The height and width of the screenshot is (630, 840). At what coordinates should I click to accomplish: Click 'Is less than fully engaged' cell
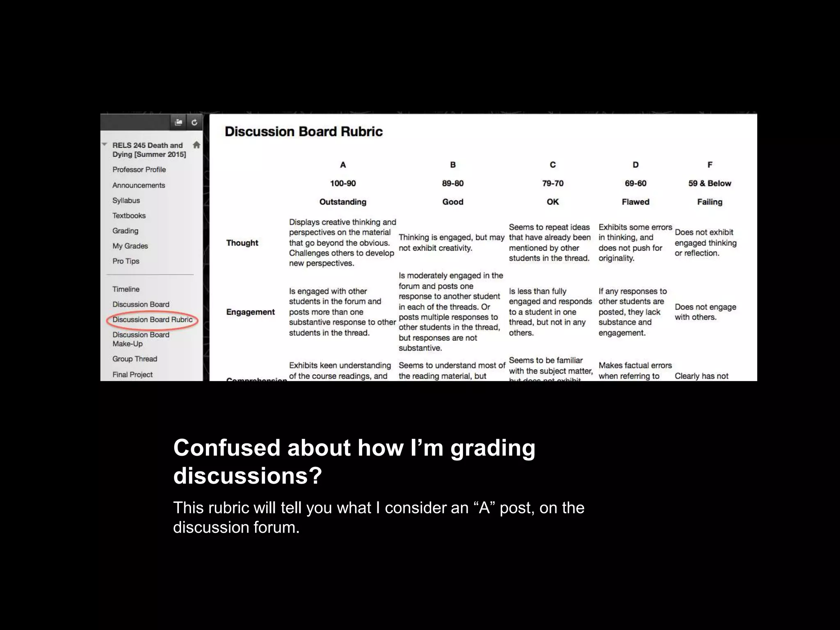point(550,312)
